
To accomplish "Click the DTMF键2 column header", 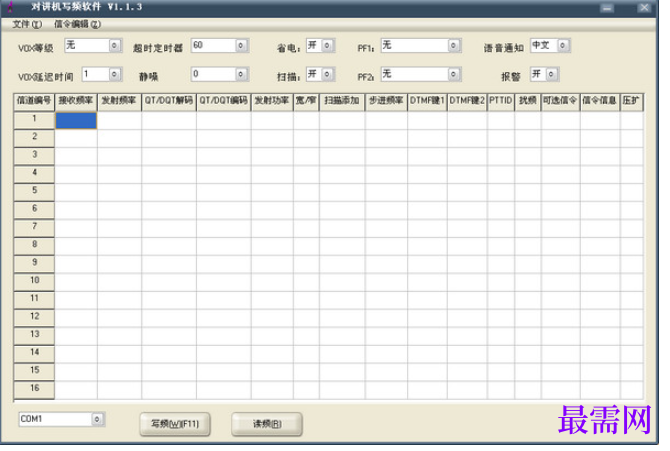I will 467,101.
